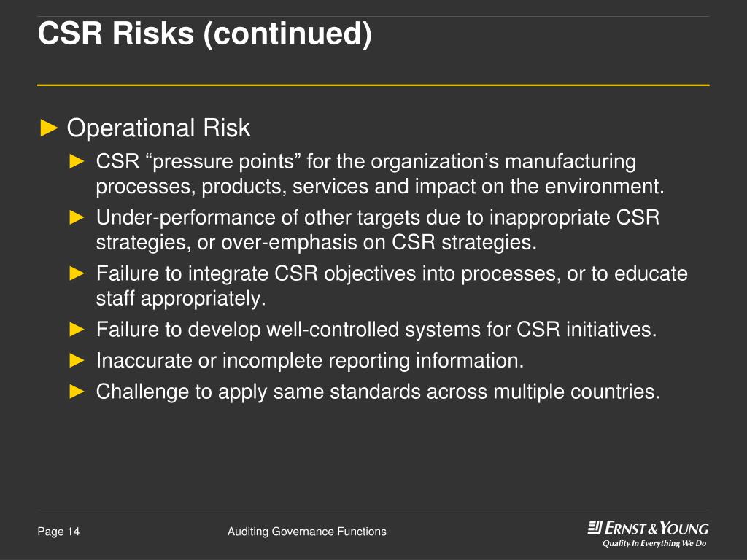747x560 pixels.
Task: Click the Auditing Governance Functions footer text
Action: (x=307, y=532)
